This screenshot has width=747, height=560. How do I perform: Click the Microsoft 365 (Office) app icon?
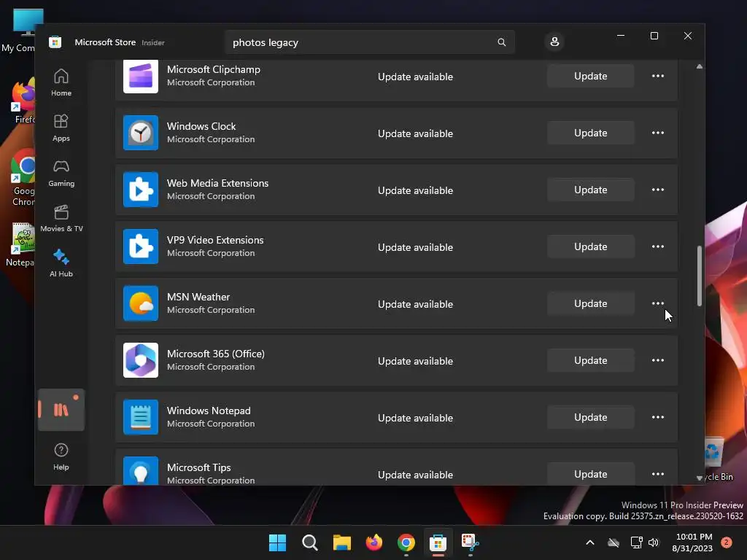point(141,360)
